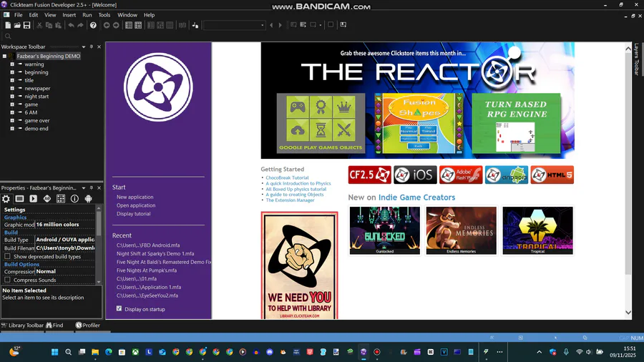Select the 6 AM frame in workspace

31,112
